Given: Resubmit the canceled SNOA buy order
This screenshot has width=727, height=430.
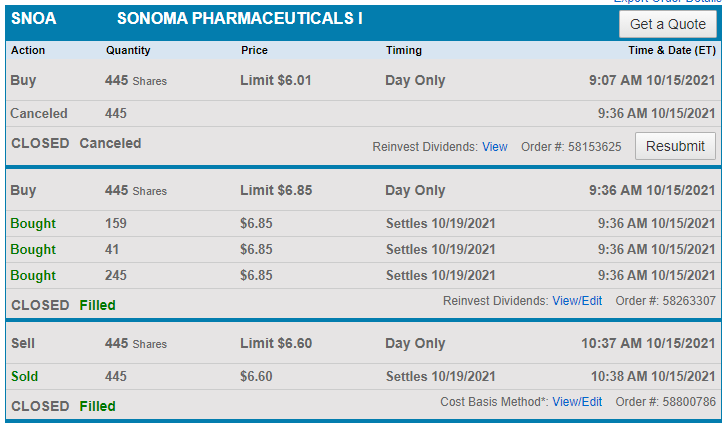Looking at the screenshot, I should click(675, 146).
